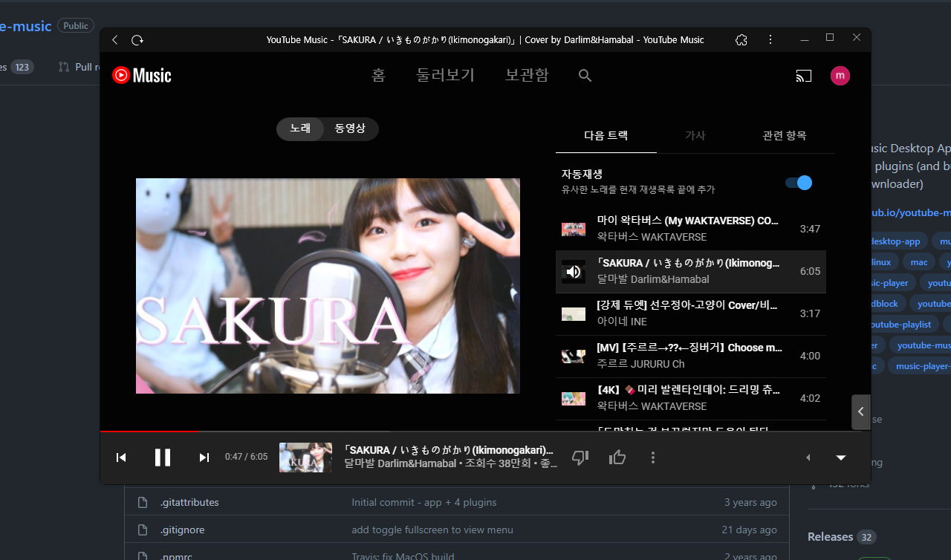Reload the YouTube Music page
This screenshot has height=560, width=951.
tap(137, 40)
